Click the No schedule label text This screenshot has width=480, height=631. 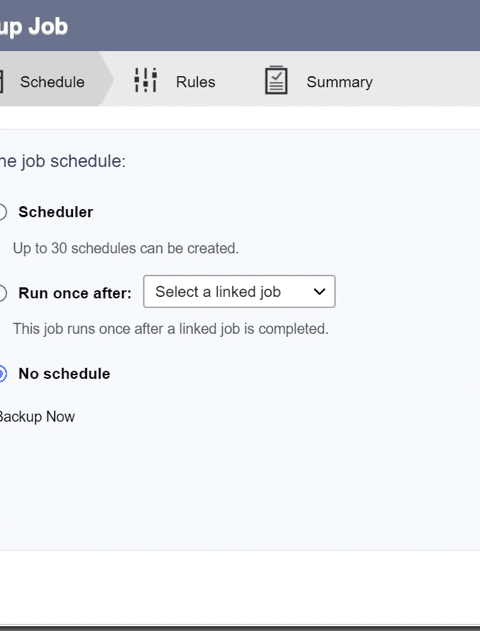[64, 374]
